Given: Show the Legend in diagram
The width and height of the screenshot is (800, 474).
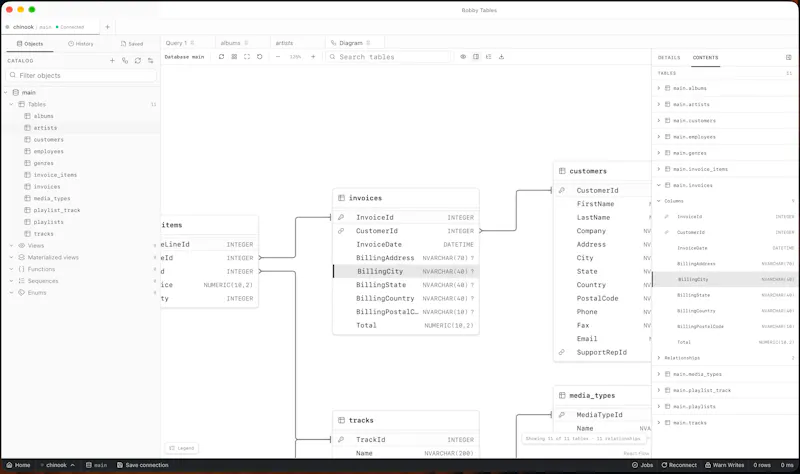Looking at the screenshot, I should point(182,448).
